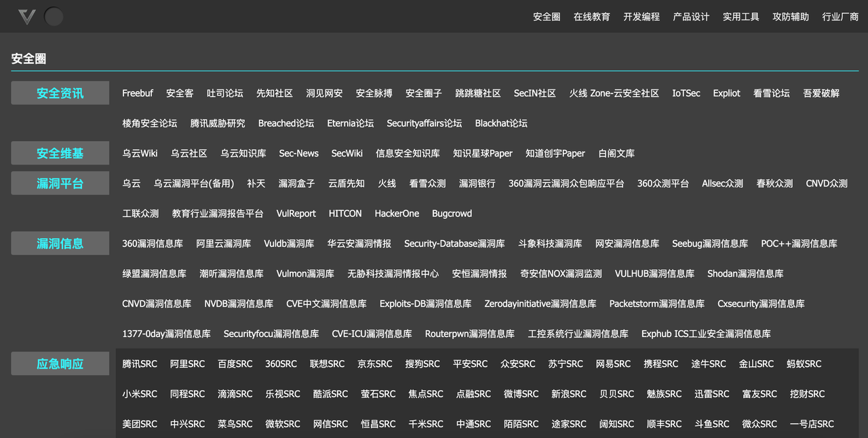The image size is (868, 438).
Task: Click the 安全资讯 category button
Action: [60, 94]
